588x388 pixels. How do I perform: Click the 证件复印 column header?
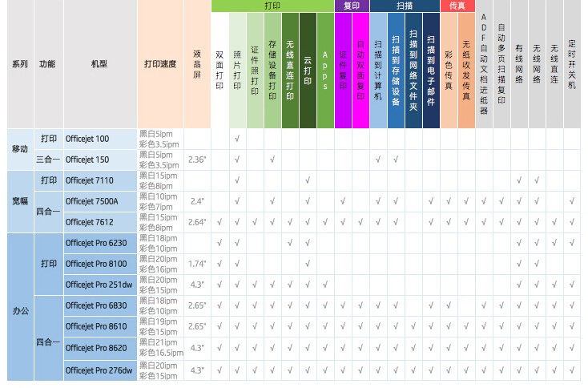343,71
